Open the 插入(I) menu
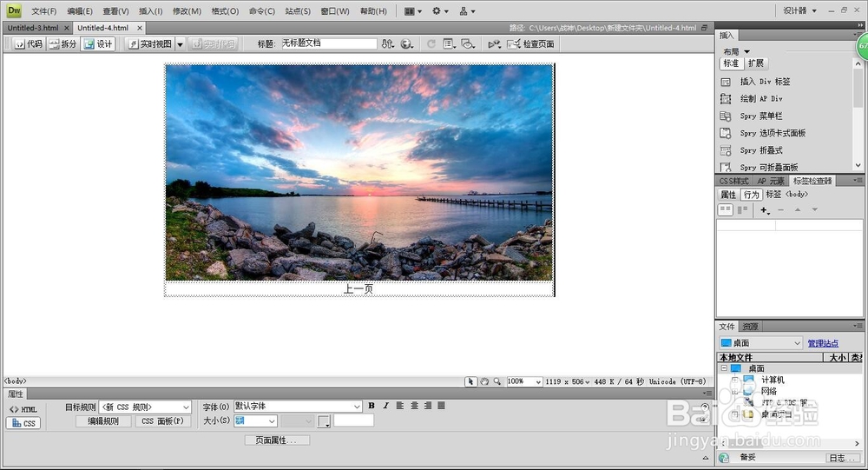Screen dimensions: 868x470 [x=150, y=11]
